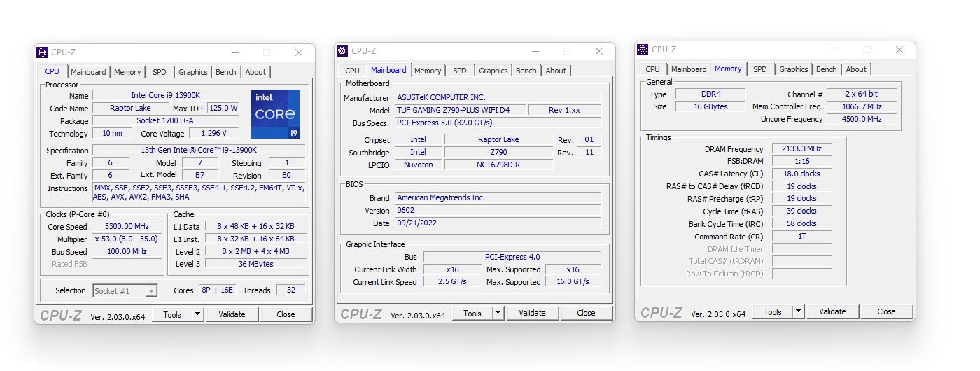980x371 pixels.
Task: Click the BIOS Version value '0602'
Action: [498, 210]
